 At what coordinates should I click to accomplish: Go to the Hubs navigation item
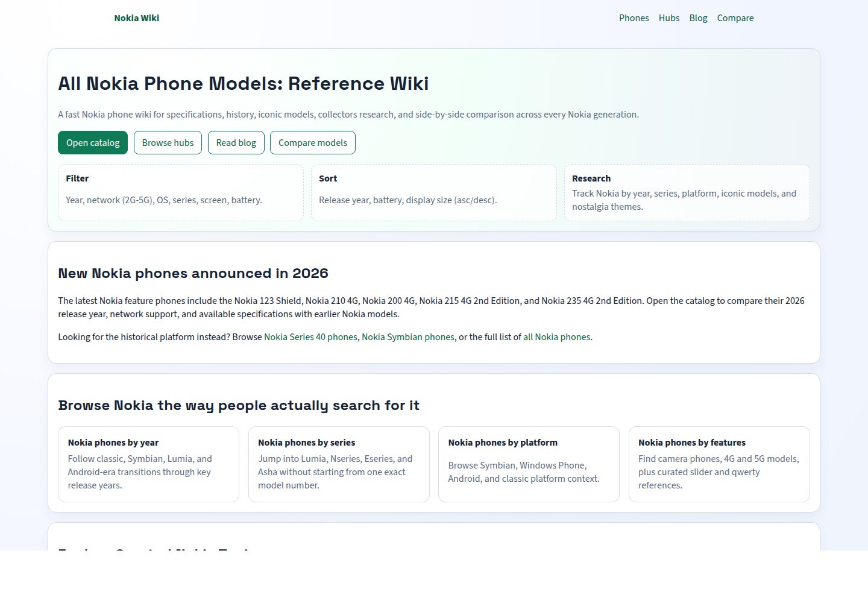(669, 18)
